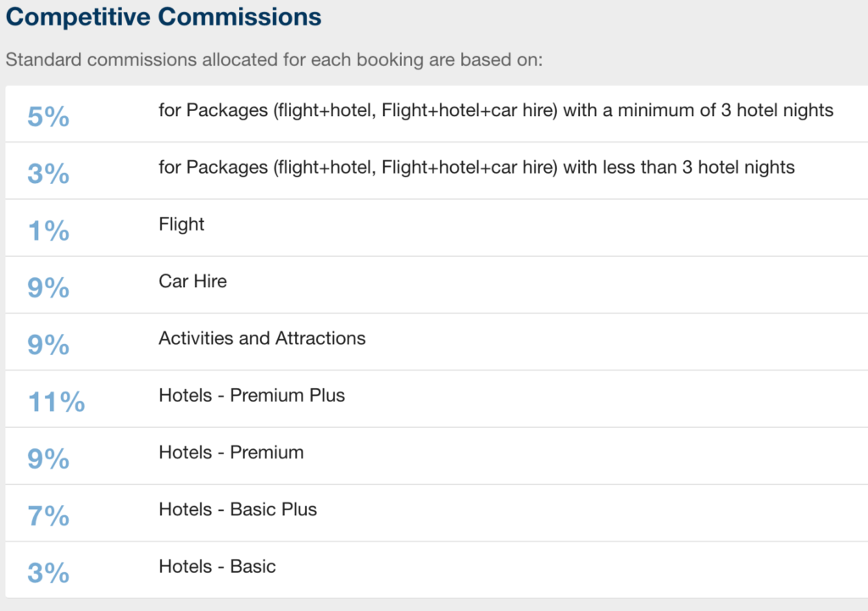The height and width of the screenshot is (611, 868).
Task: Click the 3% figure beside Hotels - Basic
Action: point(48,573)
